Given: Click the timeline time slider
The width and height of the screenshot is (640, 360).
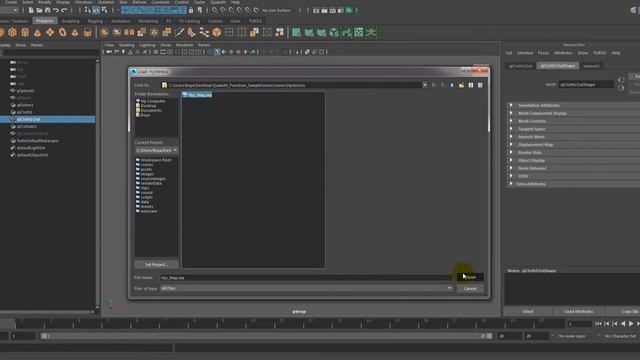Looking at the screenshot, I should tap(282, 324).
